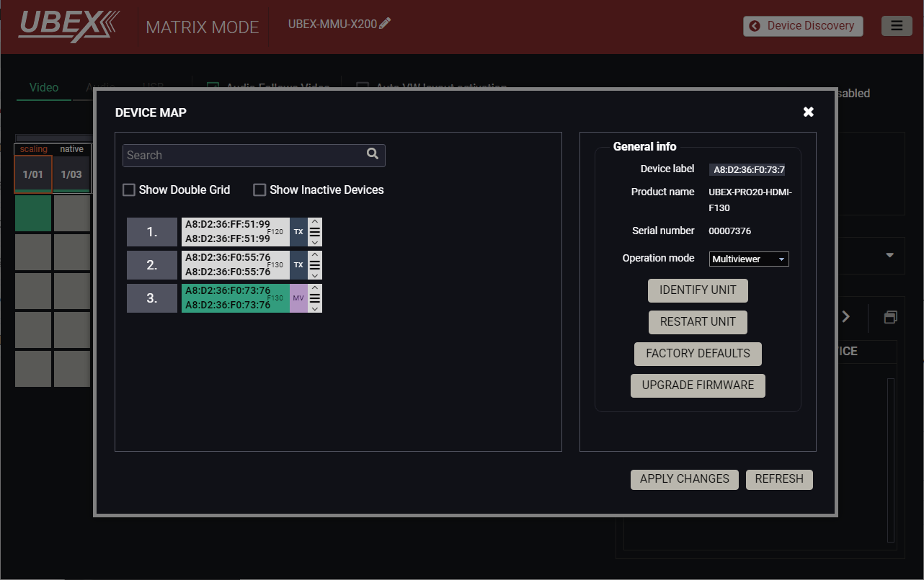The width and height of the screenshot is (924, 580).
Task: Move device 1 down with its arrow
Action: click(315, 242)
